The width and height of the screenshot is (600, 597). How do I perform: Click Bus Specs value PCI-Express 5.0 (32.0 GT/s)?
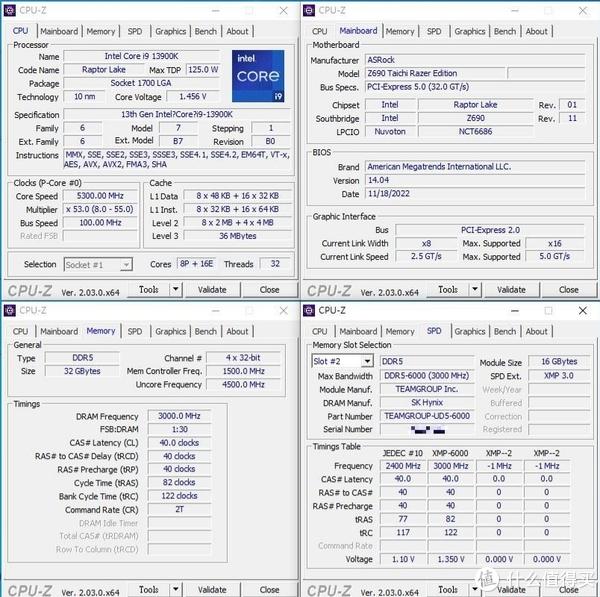point(475,86)
